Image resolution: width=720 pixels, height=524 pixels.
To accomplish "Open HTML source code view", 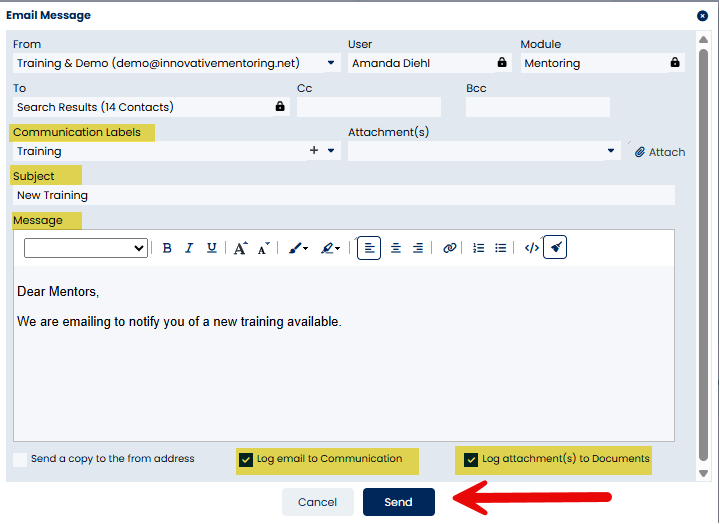I will [x=531, y=248].
